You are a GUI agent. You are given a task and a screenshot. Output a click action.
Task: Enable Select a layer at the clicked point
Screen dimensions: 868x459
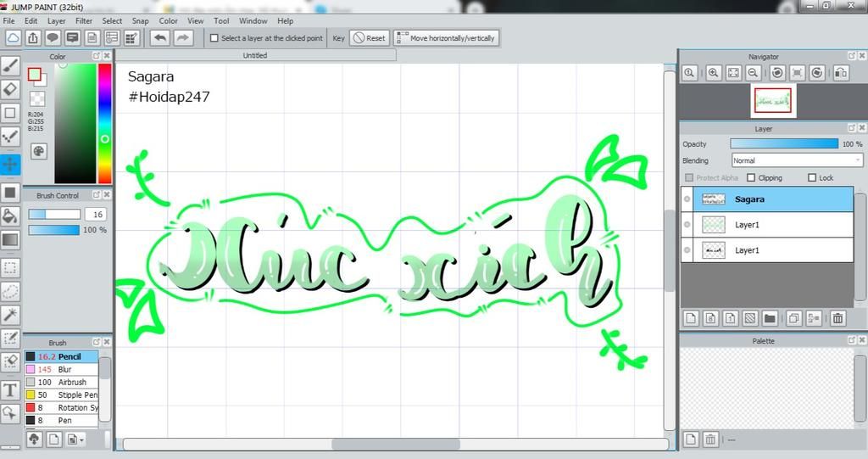point(214,38)
